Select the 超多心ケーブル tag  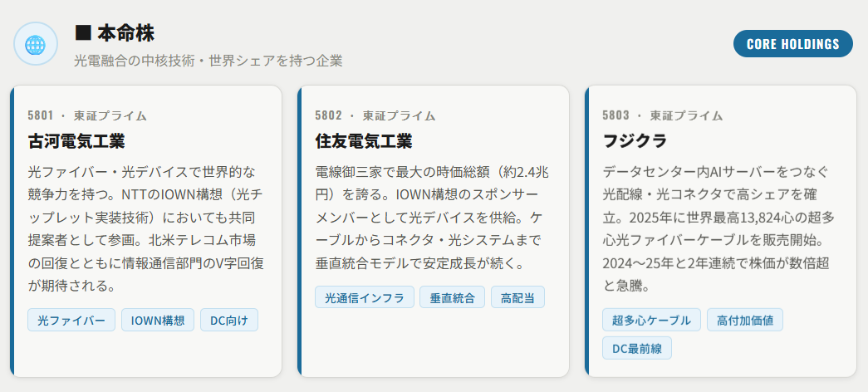pyautogui.click(x=651, y=320)
